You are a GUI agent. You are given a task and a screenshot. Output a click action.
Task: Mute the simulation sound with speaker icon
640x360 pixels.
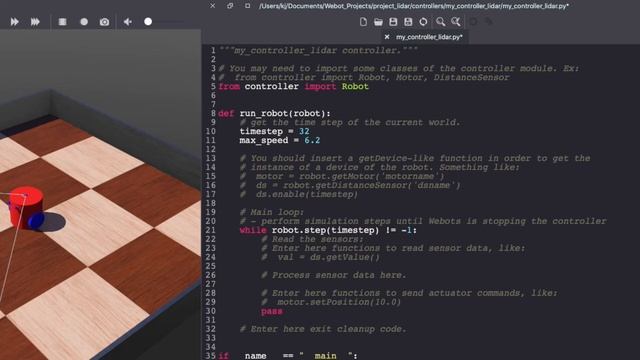[128, 22]
